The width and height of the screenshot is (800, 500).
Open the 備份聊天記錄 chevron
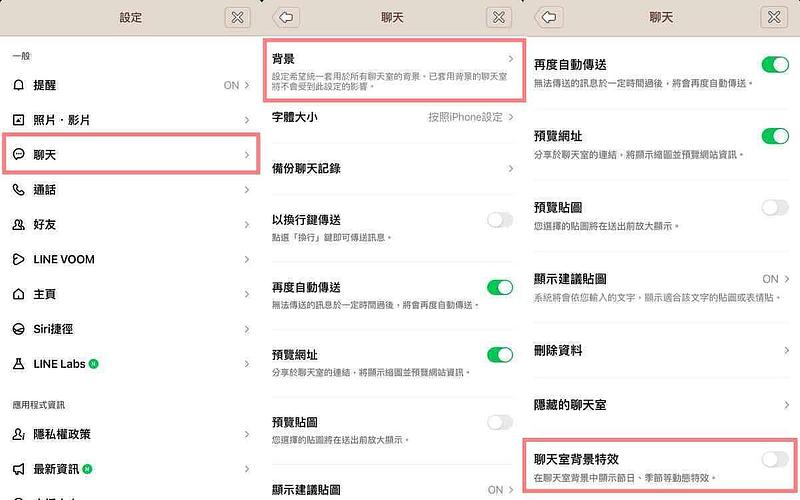[x=511, y=169]
